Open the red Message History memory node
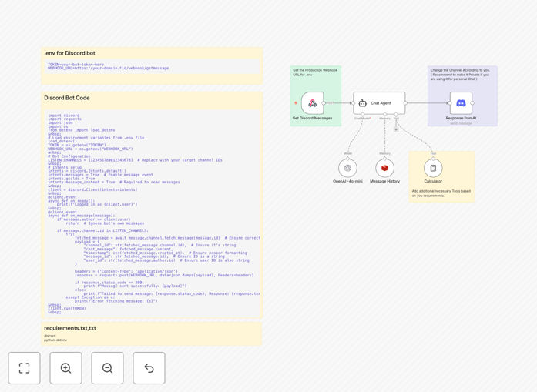Image resolution: width=537 pixels, height=392 pixels. 385,168
